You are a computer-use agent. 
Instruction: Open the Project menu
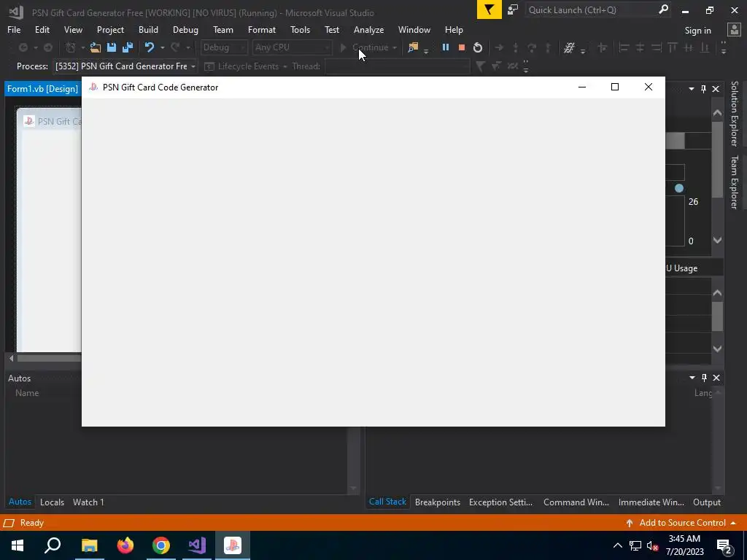coord(110,29)
